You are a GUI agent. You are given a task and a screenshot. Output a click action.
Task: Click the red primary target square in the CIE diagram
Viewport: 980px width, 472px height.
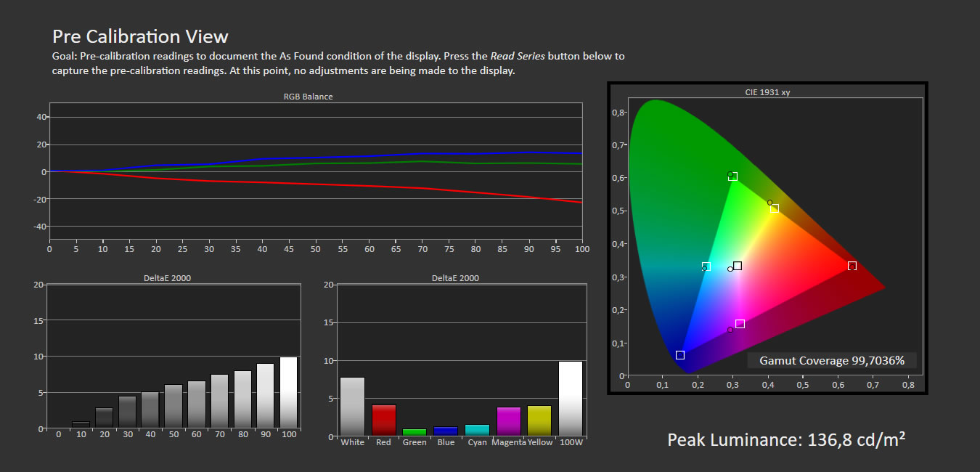[x=852, y=266]
